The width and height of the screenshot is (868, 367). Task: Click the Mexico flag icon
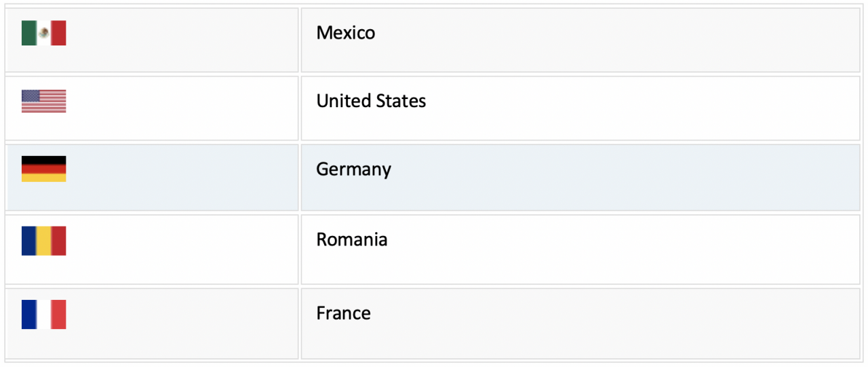pyautogui.click(x=43, y=33)
